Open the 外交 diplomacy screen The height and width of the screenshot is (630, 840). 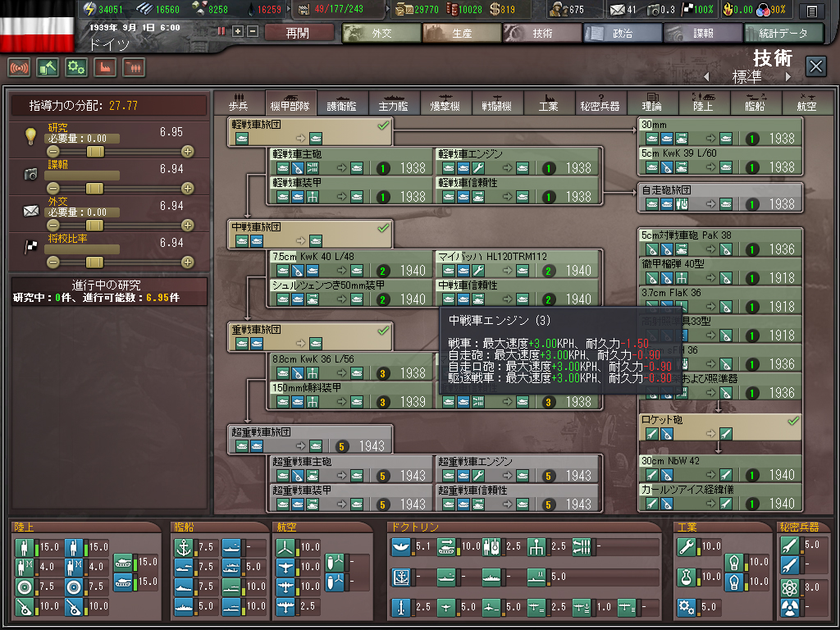pyautogui.click(x=381, y=33)
